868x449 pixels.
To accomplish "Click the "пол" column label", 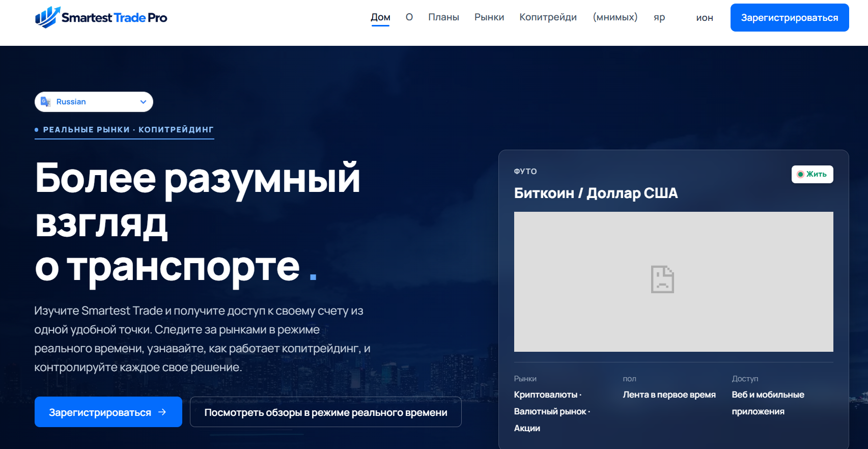I will coord(629,379).
